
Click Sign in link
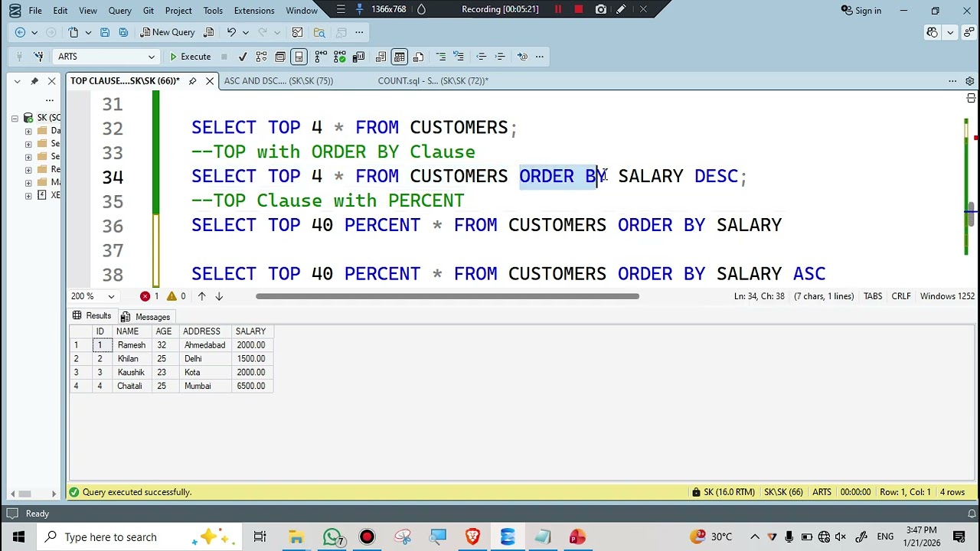click(861, 11)
